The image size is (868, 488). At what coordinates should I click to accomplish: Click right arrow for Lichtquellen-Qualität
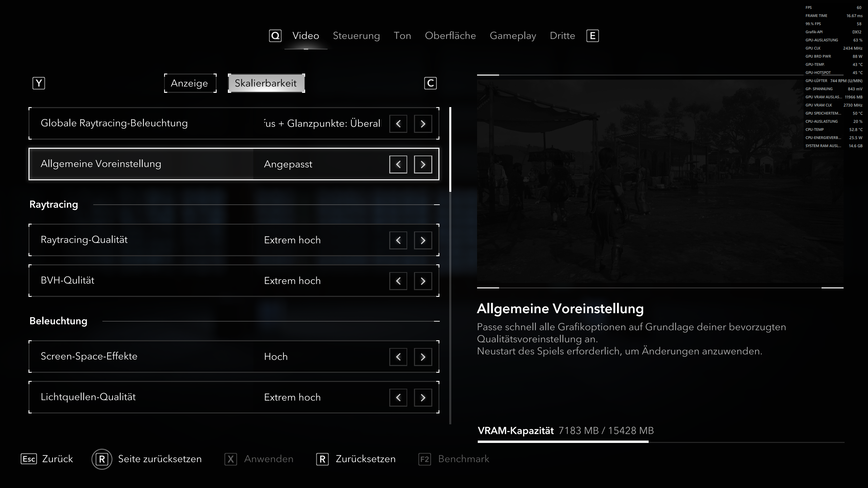423,398
